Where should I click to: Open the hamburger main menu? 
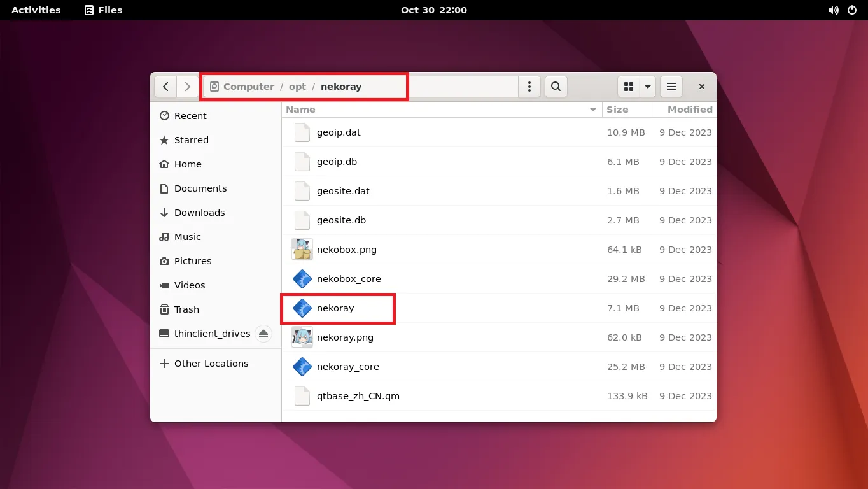click(671, 87)
